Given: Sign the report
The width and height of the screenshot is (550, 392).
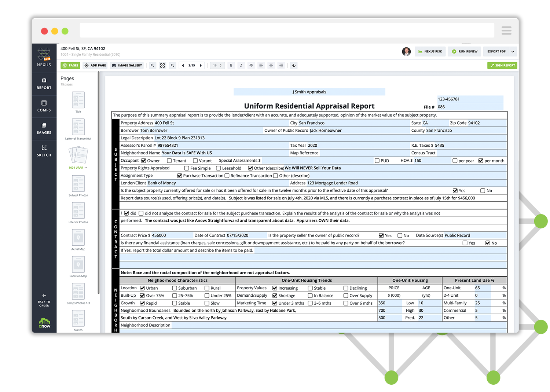Looking at the screenshot, I should (502, 65).
